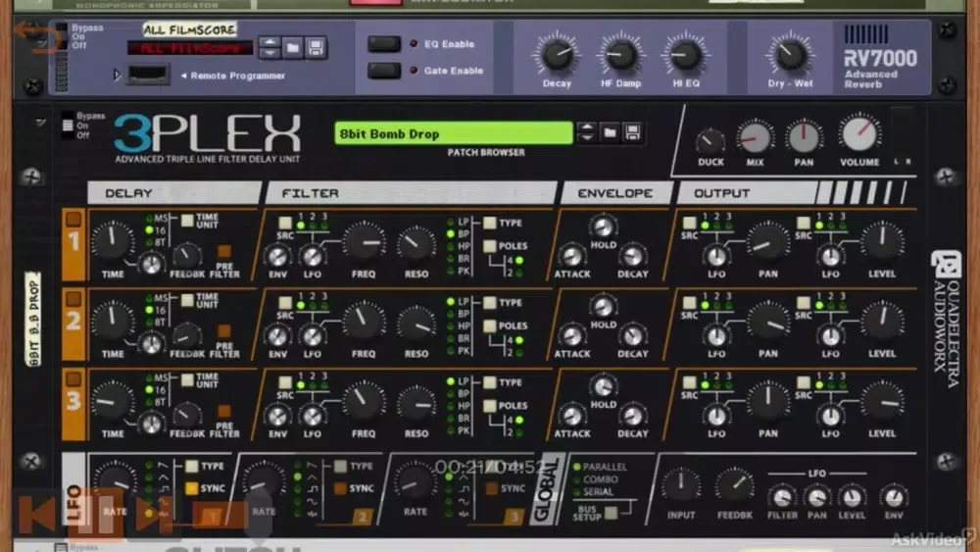The width and height of the screenshot is (980, 552).
Task: Click the 3PLEX master PAN knob
Action: (804, 137)
